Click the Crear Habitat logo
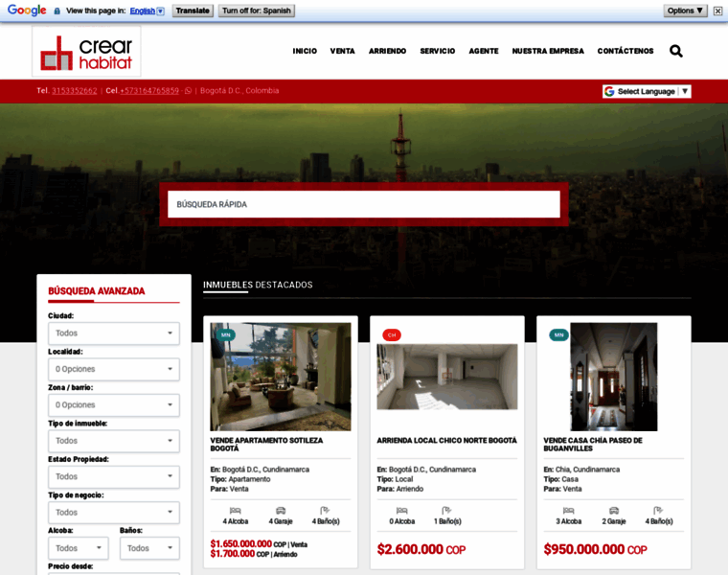This screenshot has height=575, width=728. pos(86,52)
